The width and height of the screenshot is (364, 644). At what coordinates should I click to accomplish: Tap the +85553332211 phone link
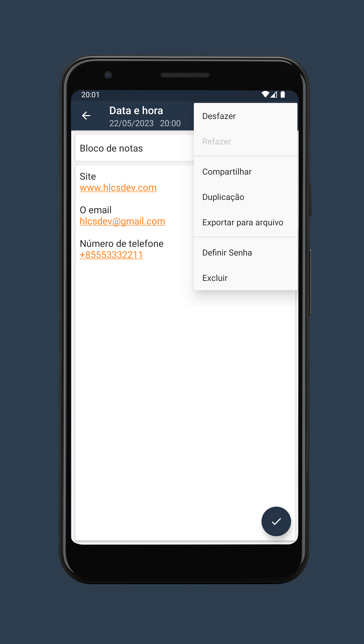(111, 255)
